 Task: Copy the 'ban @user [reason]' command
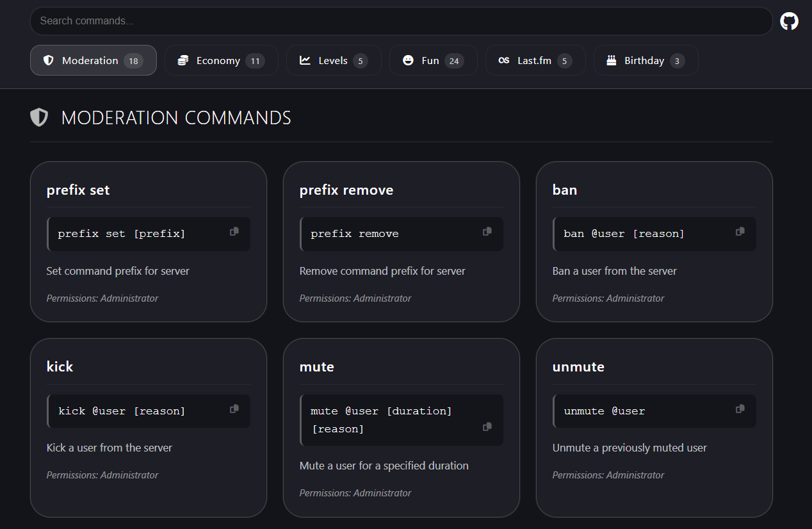[x=740, y=232]
